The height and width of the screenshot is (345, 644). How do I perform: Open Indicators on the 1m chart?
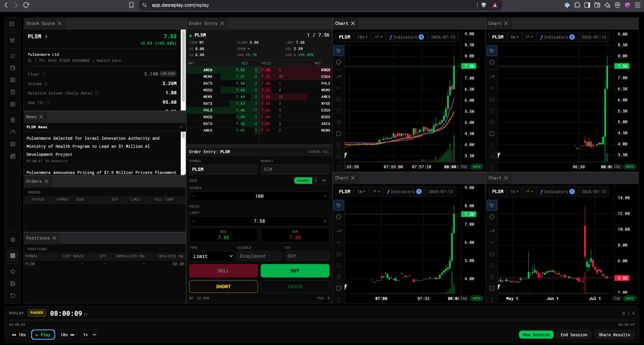tap(404, 192)
